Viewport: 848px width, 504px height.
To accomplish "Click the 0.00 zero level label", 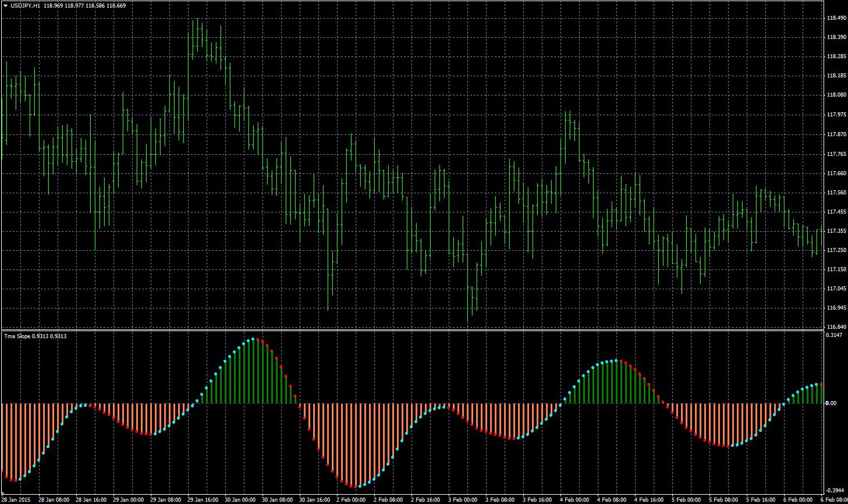I will coord(831,403).
